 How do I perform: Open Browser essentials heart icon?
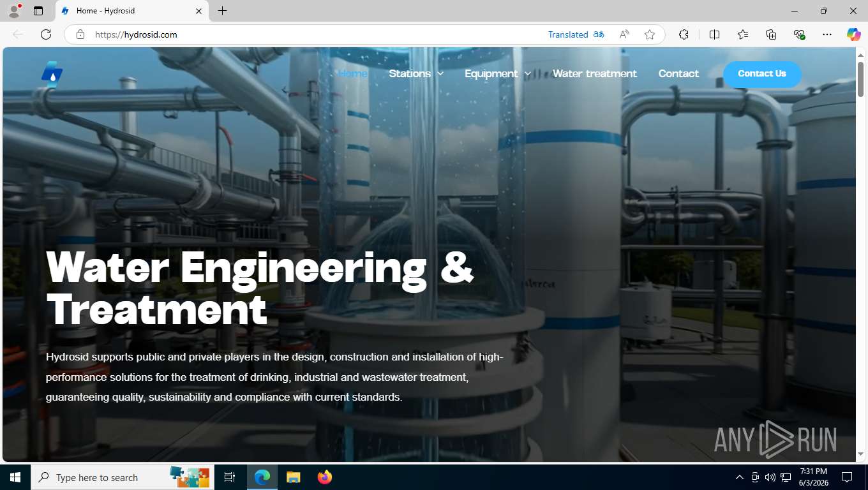point(799,34)
